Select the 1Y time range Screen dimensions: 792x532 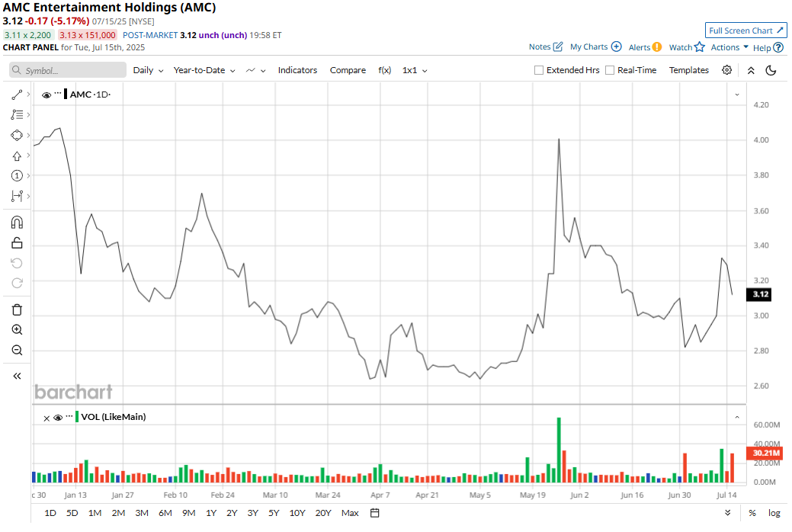[x=211, y=513]
